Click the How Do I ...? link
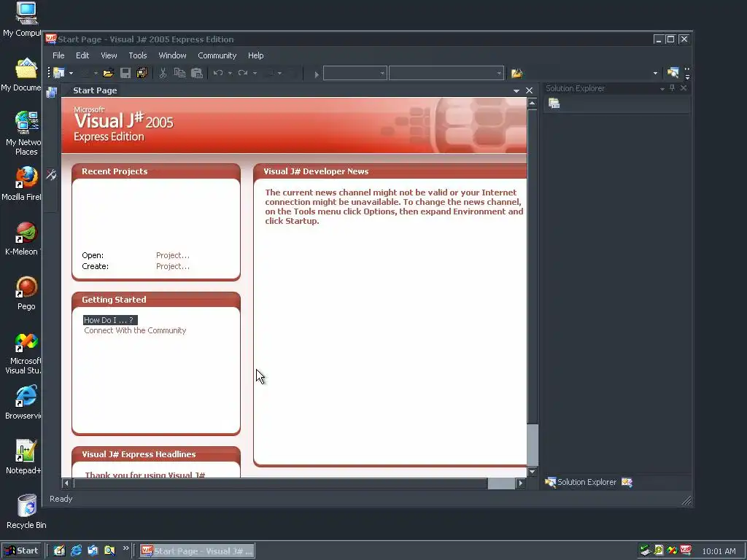This screenshot has height=560, width=747. tap(110, 320)
